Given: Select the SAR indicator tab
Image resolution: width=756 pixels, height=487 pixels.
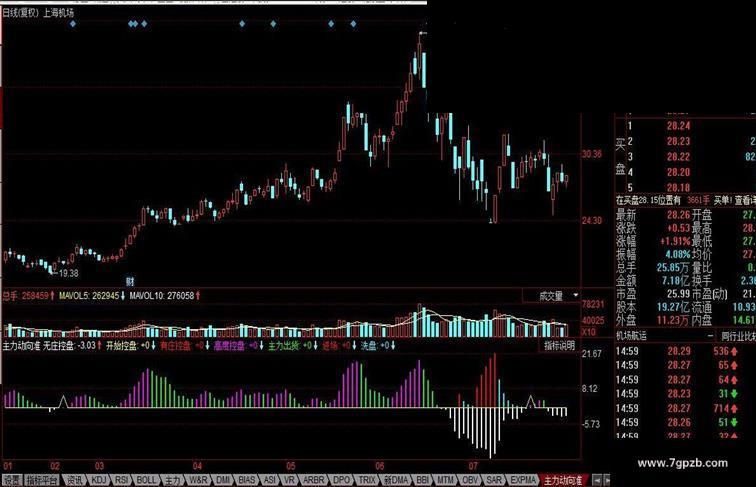Looking at the screenshot, I should pyautogui.click(x=494, y=480).
